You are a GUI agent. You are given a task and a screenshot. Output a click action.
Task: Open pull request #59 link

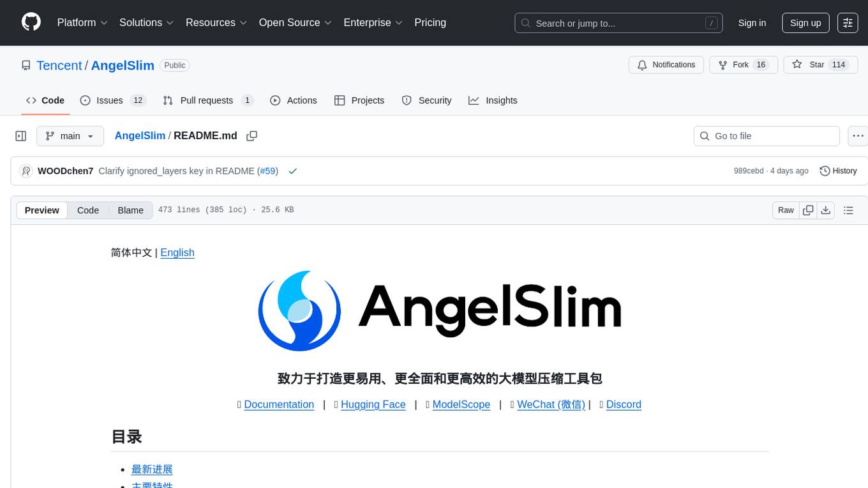(x=267, y=171)
